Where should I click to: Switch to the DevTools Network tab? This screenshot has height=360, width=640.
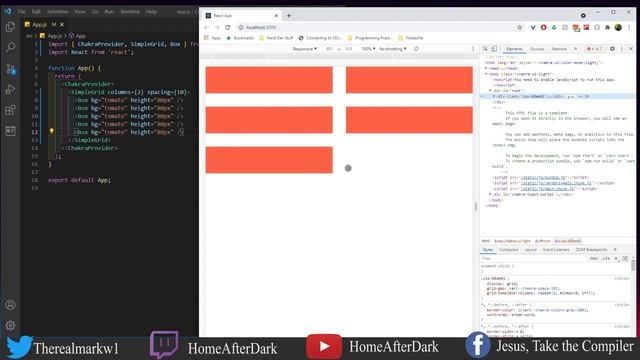[x=559, y=49]
